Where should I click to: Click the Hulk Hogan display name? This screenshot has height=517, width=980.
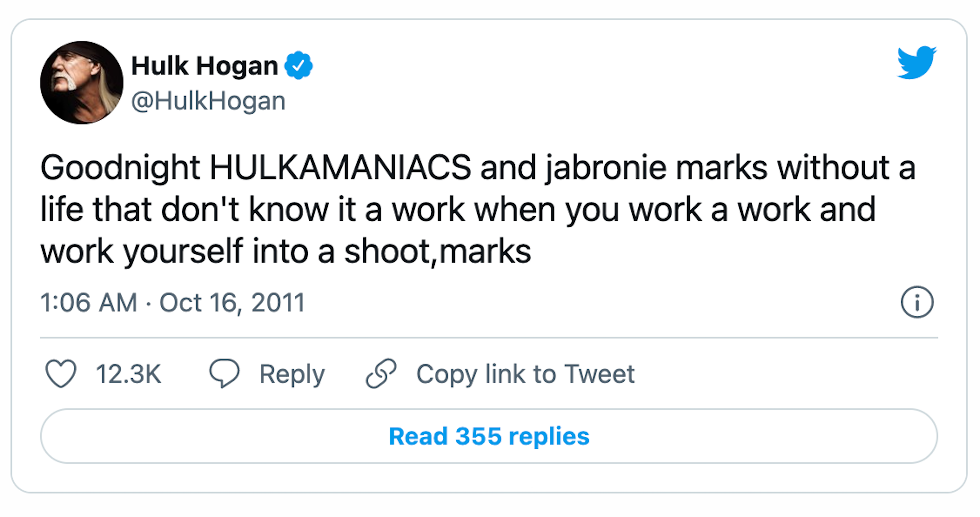tap(205, 66)
